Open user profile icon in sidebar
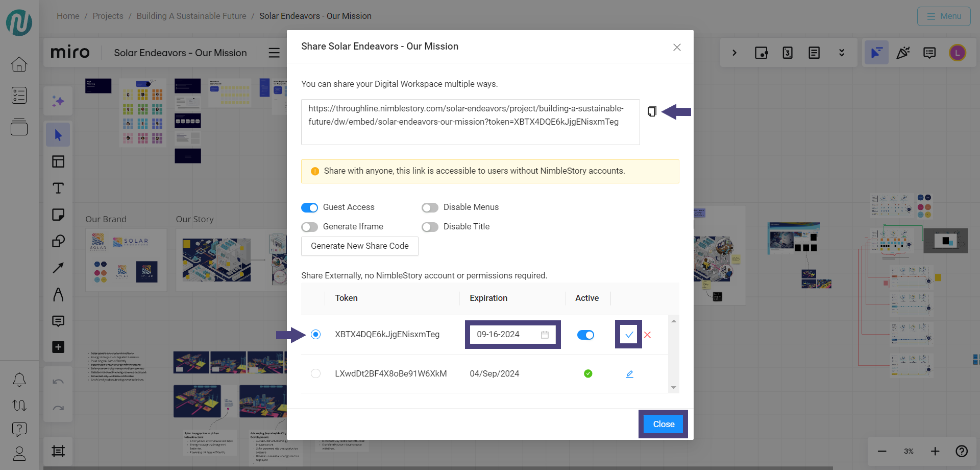 19,454
